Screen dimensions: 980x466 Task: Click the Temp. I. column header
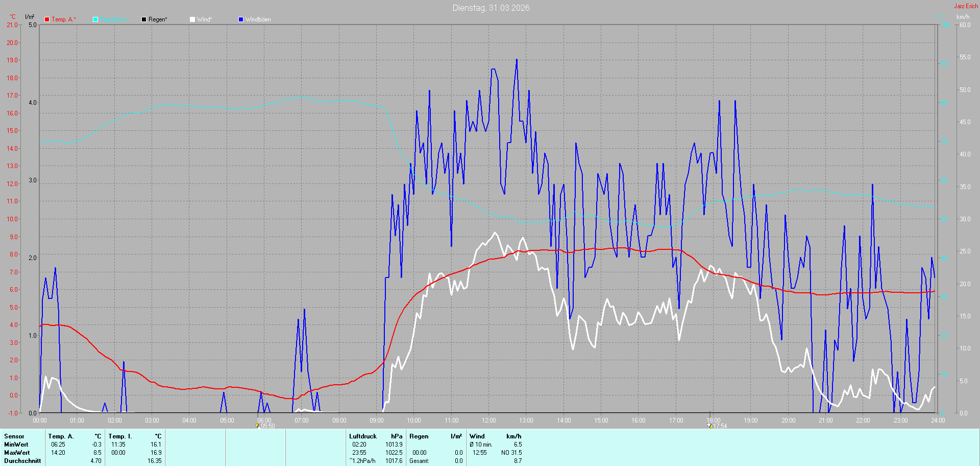pos(120,436)
